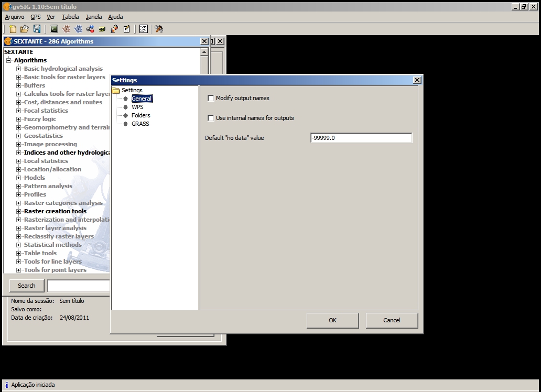Click the hammer and wrench tools icon
Screen dimensions: 541x392
click(x=159, y=29)
